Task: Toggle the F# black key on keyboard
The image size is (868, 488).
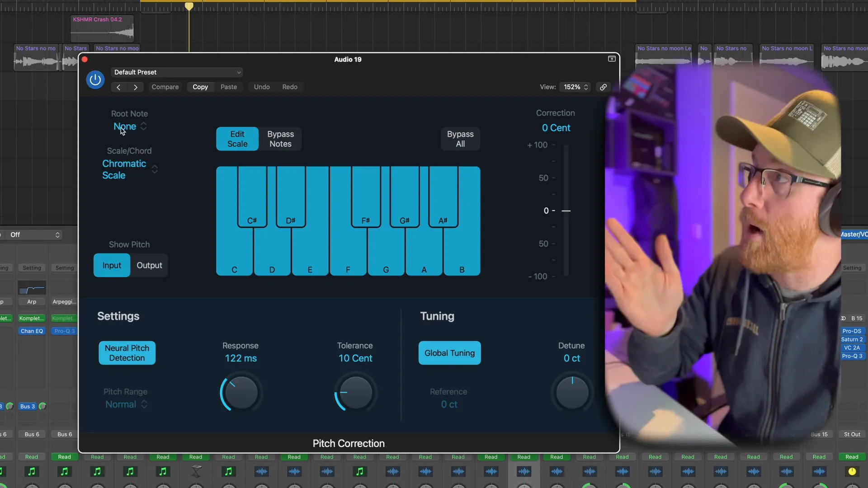Action: [366, 197]
